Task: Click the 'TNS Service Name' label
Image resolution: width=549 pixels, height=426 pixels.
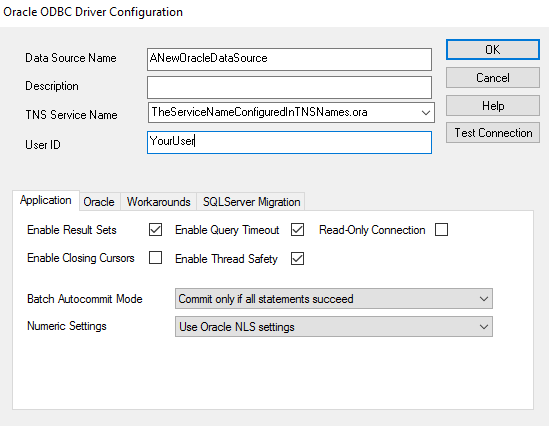Action: [71, 115]
